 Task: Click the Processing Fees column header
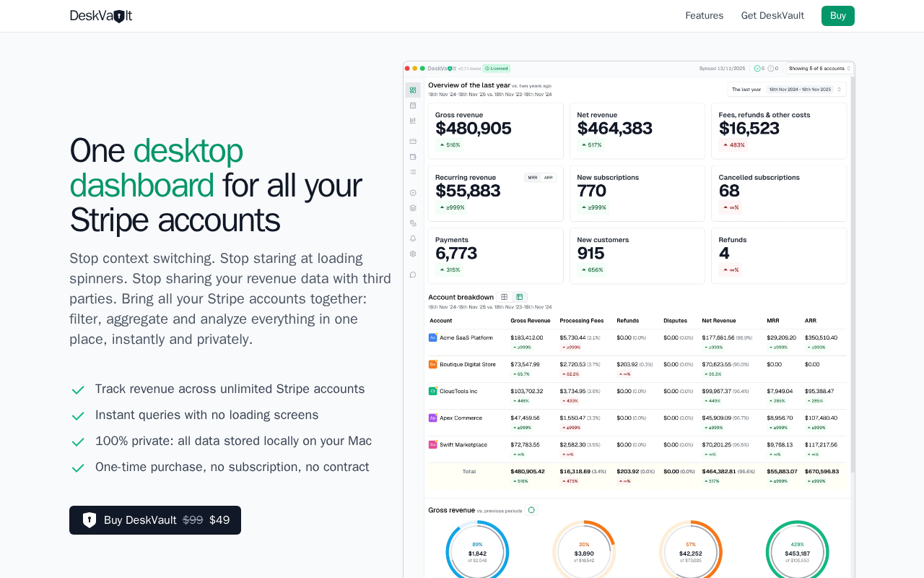(582, 321)
